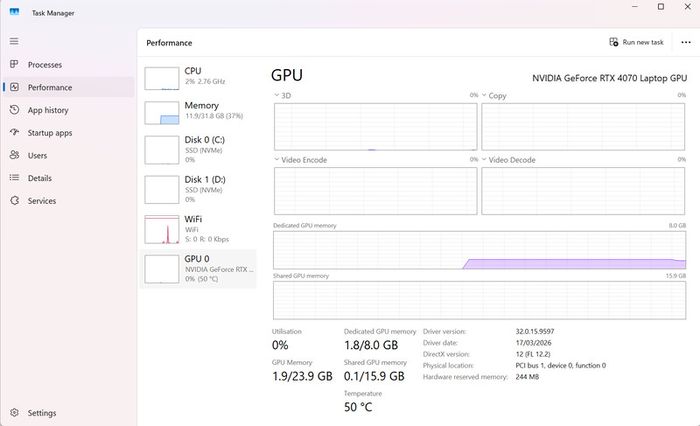Image resolution: width=700 pixels, height=426 pixels.
Task: Click the App history clock icon
Action: click(14, 110)
